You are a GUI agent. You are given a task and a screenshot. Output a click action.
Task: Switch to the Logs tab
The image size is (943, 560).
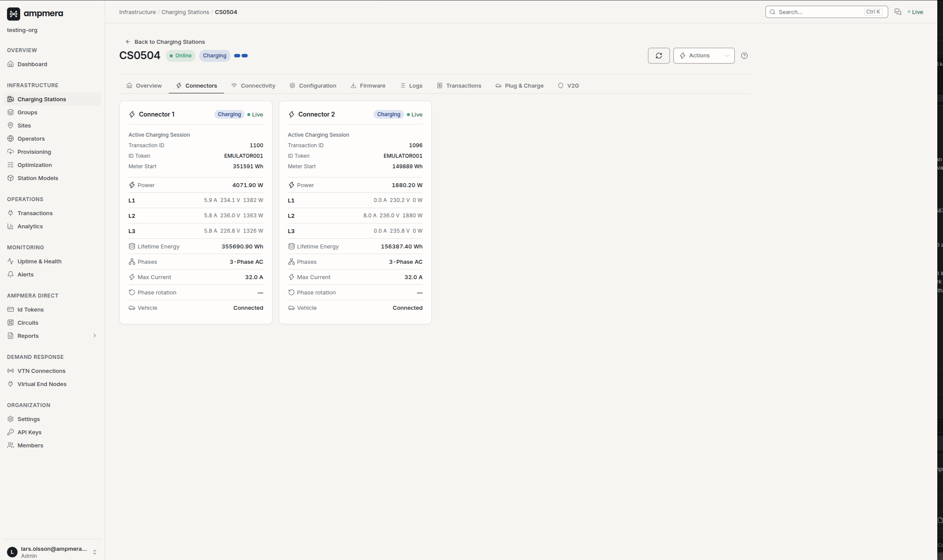coord(411,85)
